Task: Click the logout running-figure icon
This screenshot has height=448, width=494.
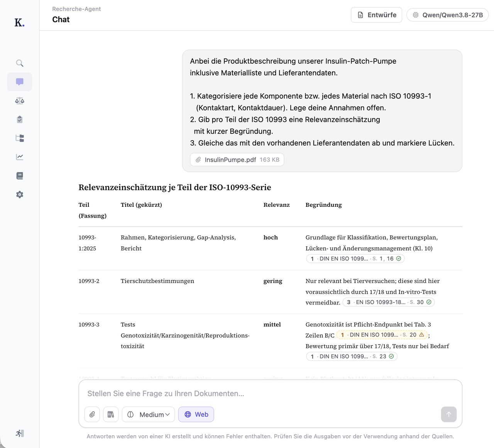Action: 20,433
